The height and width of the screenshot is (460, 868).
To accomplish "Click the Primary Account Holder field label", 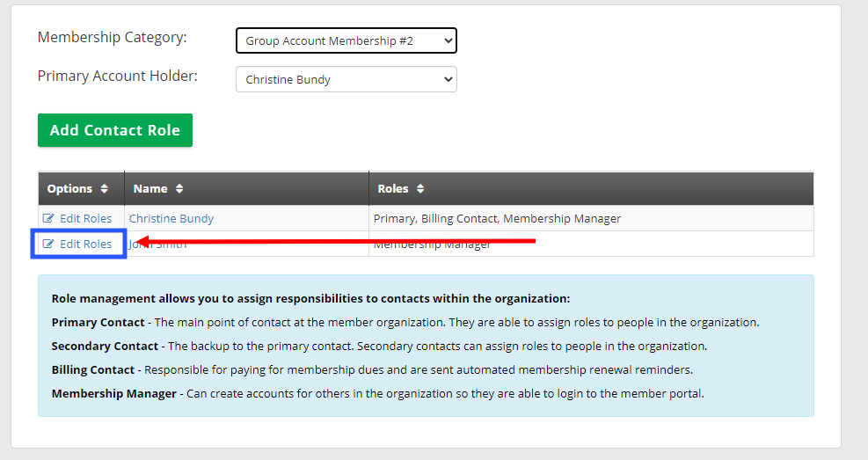I will 117,77.
